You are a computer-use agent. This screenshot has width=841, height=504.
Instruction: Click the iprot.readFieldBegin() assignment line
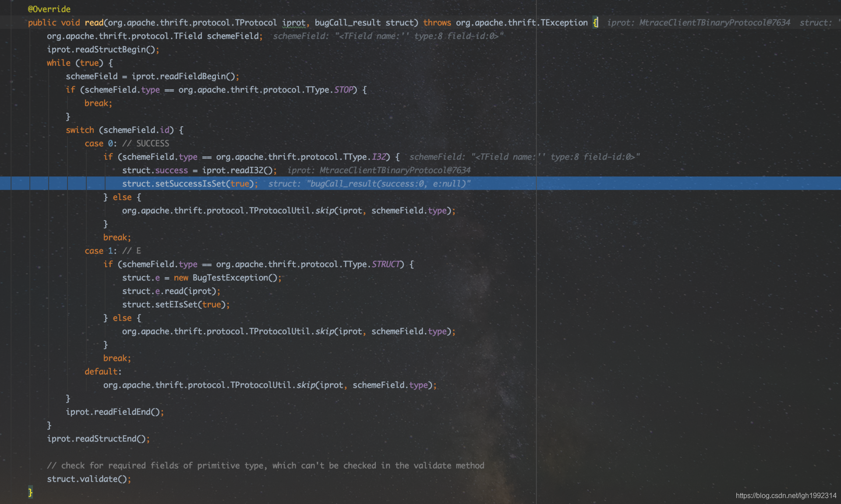[152, 76]
